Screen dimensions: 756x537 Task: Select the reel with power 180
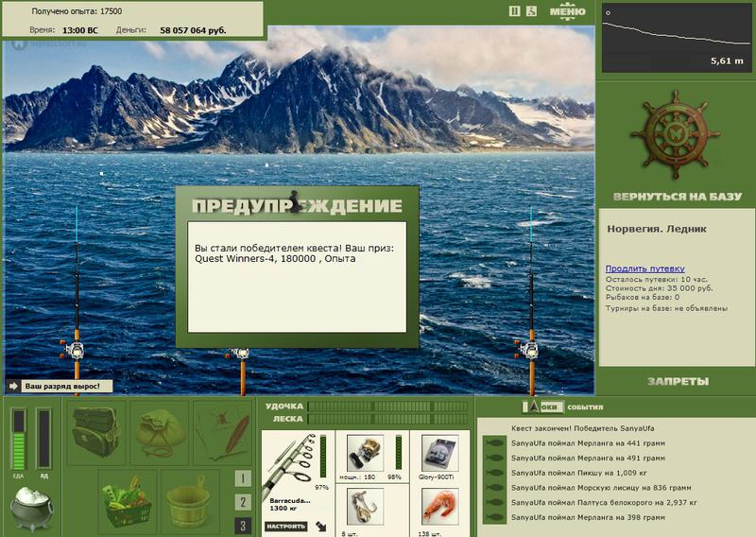coord(365,454)
